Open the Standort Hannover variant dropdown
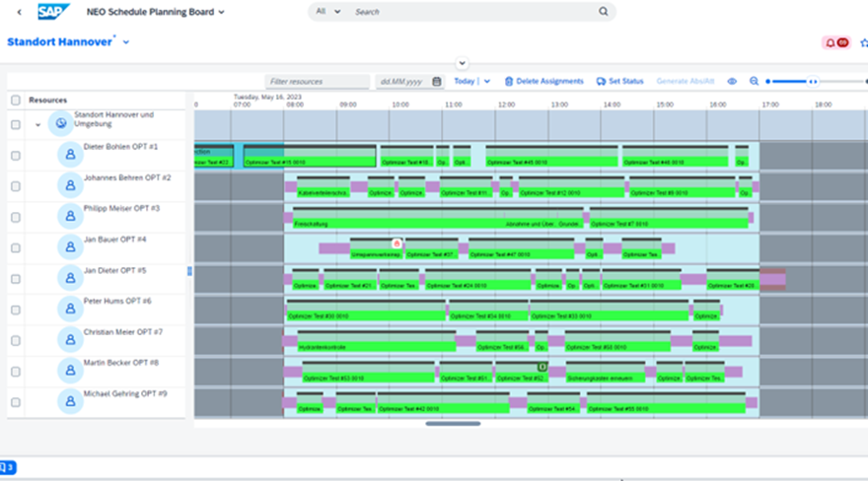The height and width of the screenshot is (481, 868). click(126, 42)
